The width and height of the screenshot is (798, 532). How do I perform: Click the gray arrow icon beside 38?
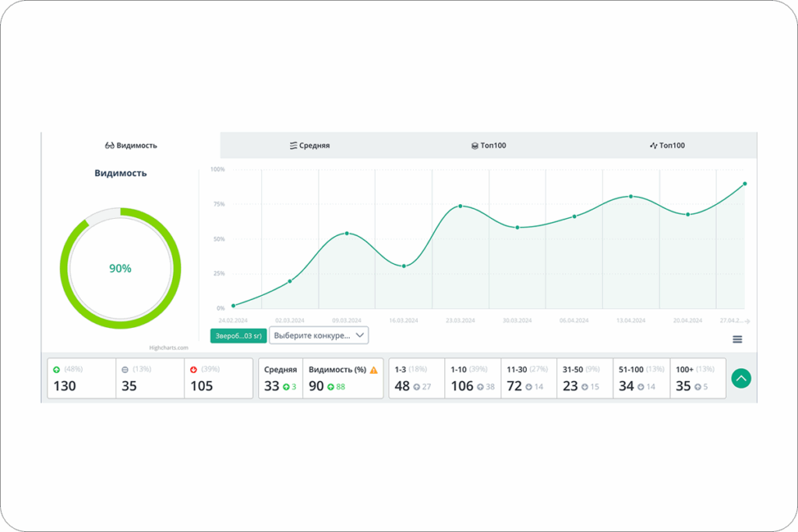(480, 387)
